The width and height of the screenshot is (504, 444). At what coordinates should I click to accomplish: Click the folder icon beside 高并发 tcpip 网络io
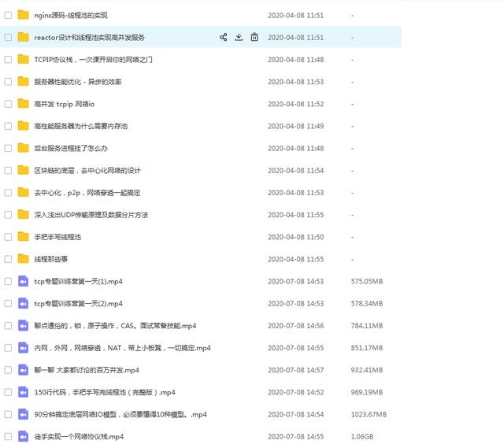point(23,104)
